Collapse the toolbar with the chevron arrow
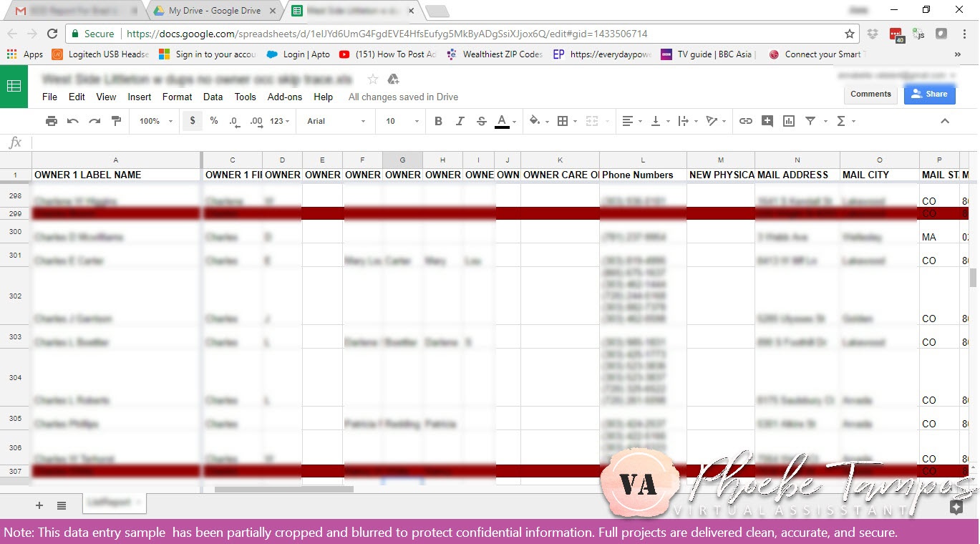Viewport: 980px width, 544px height. pos(946,121)
